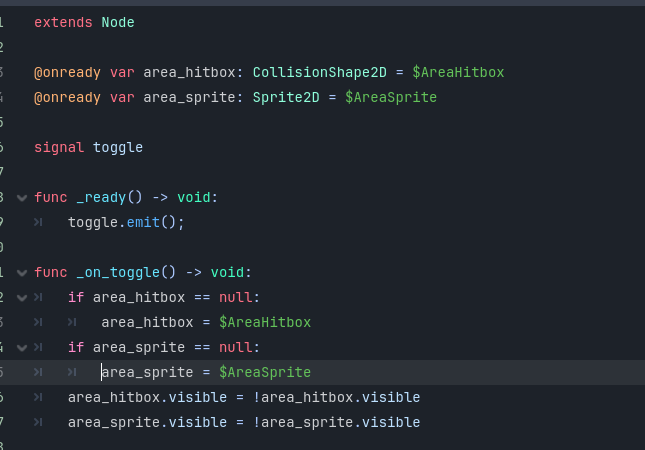The height and width of the screenshot is (450, 645).
Task: Place cursor on CollisionShape2D type name
Action: (320, 72)
